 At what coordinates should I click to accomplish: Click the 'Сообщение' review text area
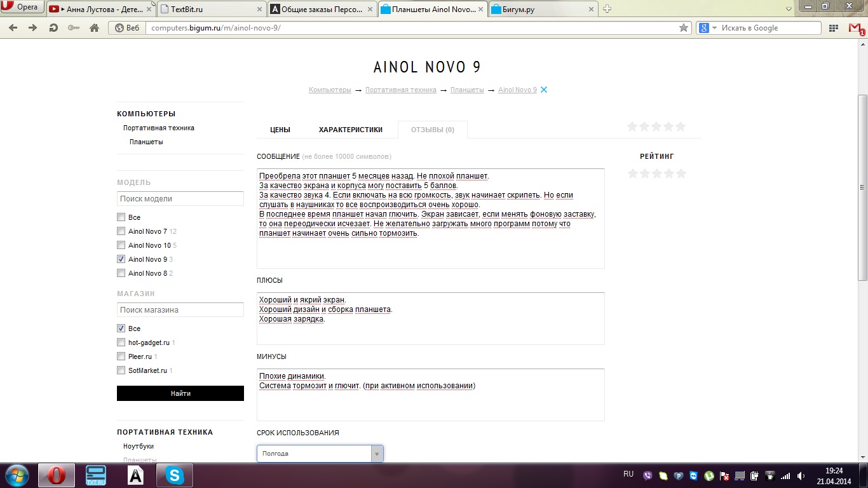(431, 219)
